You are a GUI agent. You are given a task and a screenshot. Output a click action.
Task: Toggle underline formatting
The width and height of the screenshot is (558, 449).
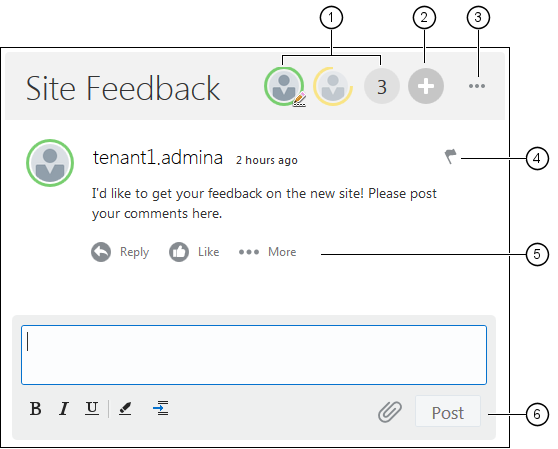(92, 408)
